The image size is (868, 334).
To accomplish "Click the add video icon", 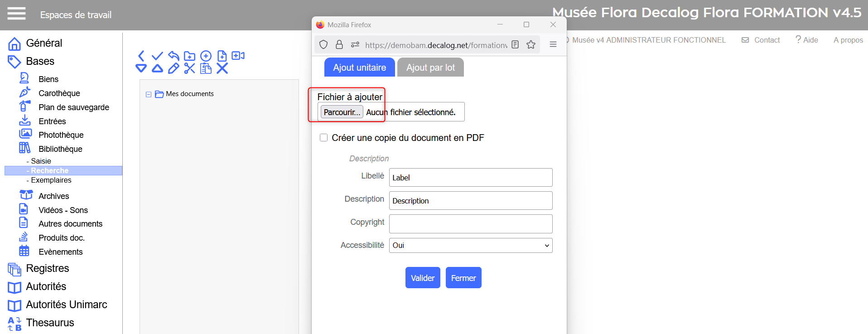I will click(x=238, y=56).
